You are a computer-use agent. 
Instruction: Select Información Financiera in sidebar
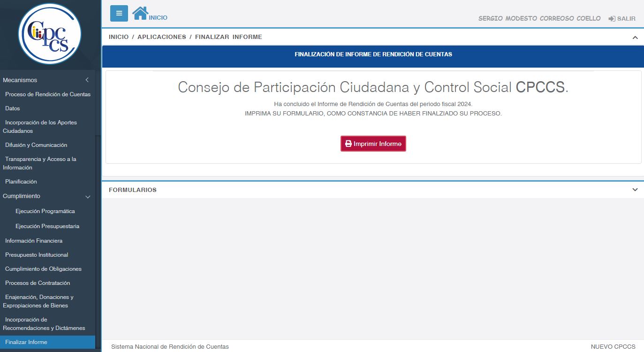(x=34, y=241)
